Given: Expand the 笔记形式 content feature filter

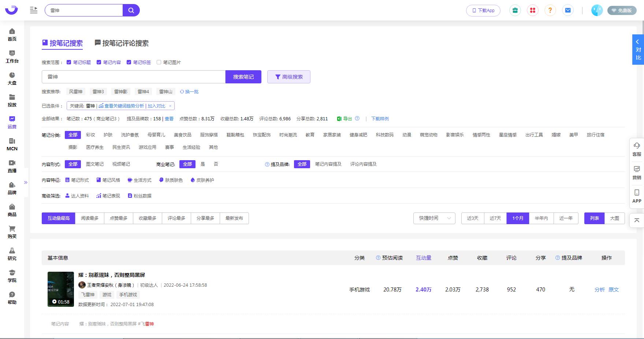Looking at the screenshot, I should coord(77,180).
